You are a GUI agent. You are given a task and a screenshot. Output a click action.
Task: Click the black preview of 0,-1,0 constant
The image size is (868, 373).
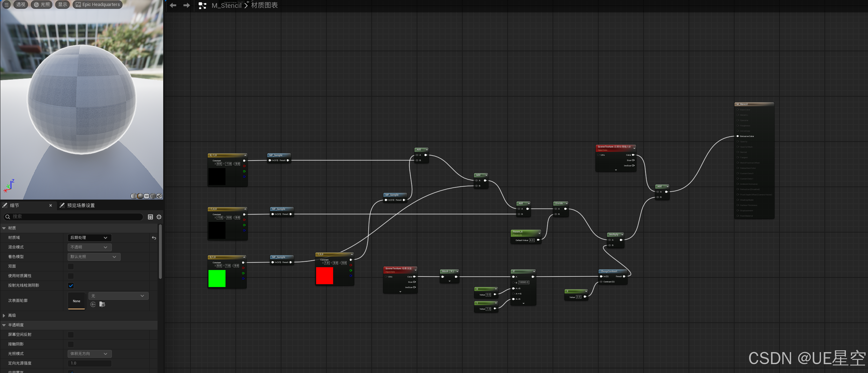[x=217, y=177]
